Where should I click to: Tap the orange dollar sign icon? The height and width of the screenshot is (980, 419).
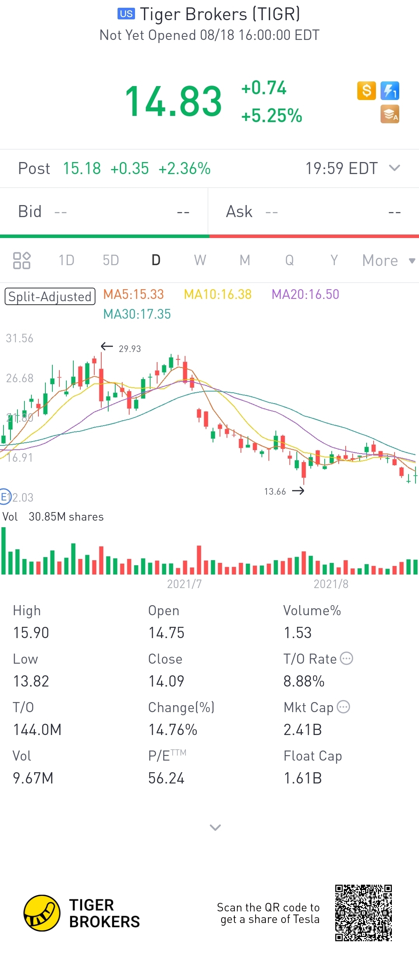pos(366,91)
